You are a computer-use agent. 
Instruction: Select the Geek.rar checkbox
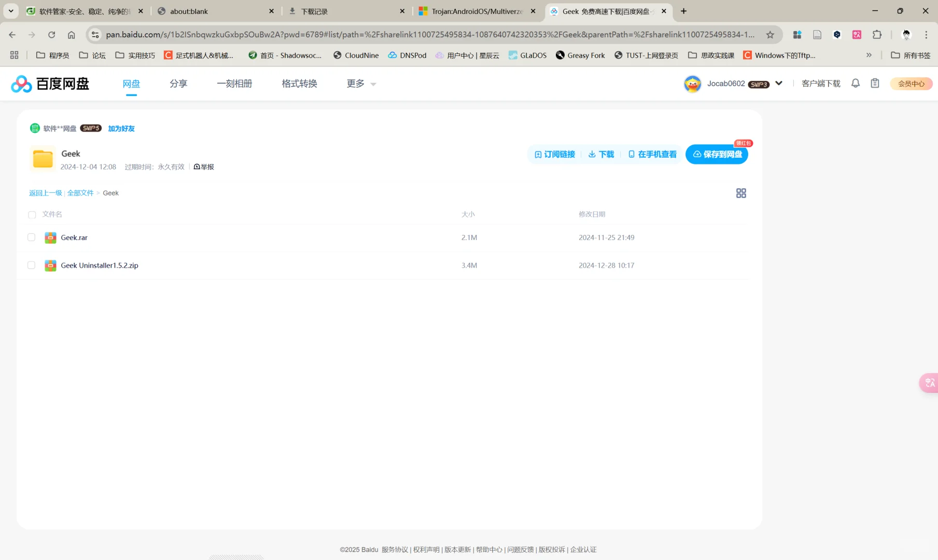pos(31,237)
